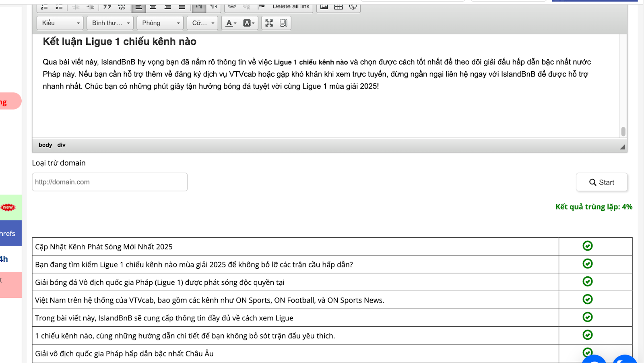This screenshot has width=644, height=363.
Task: Click the check icon for the Trong bài viết này row
Action: click(588, 317)
